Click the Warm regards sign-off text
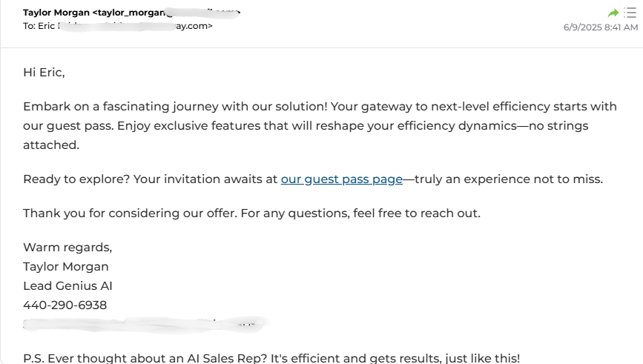643x364 pixels. tap(67, 247)
